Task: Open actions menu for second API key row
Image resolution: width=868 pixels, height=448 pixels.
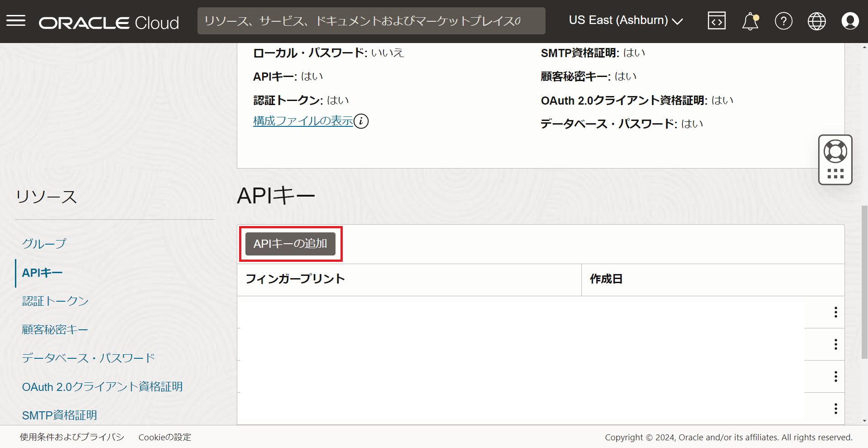Action: tap(835, 344)
